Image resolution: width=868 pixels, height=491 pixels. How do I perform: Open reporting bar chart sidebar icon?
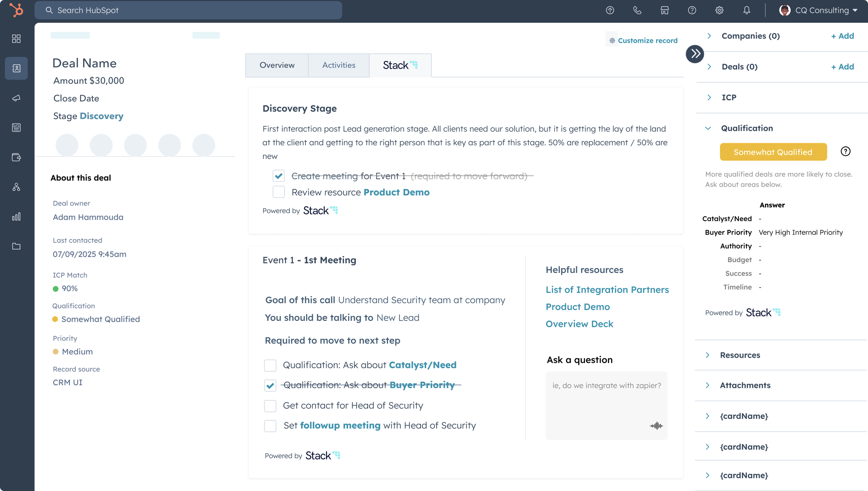point(16,217)
